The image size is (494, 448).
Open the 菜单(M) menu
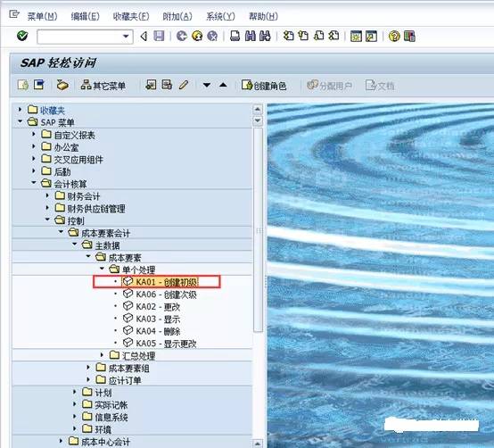point(42,16)
